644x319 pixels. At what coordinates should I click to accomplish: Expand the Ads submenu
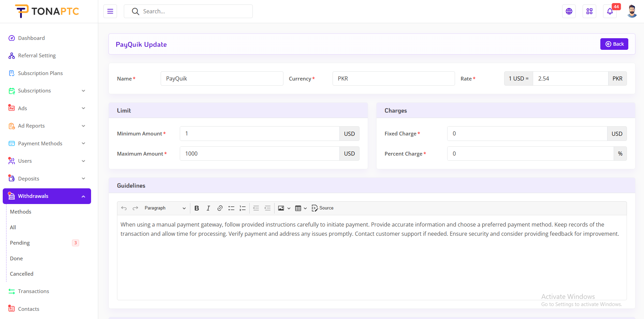point(84,108)
